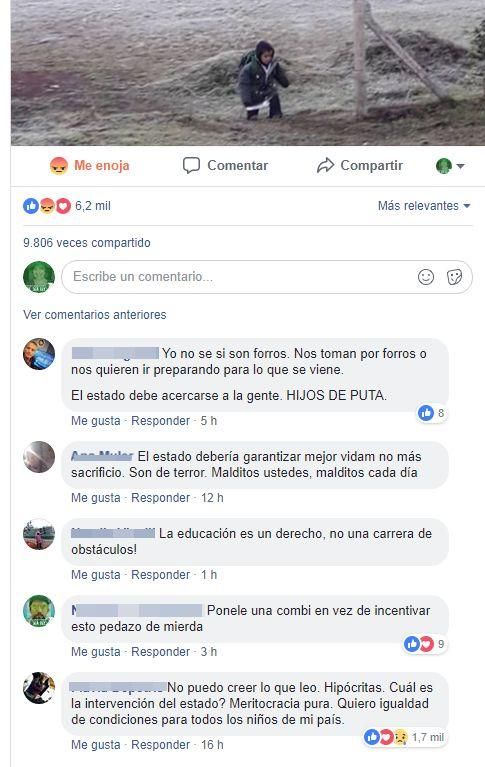View reactions on comment with 1,7 mil

tap(404, 737)
